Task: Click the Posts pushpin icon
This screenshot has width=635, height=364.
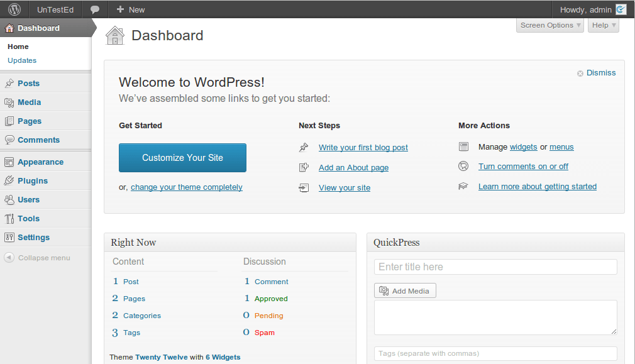Action: pyautogui.click(x=9, y=84)
